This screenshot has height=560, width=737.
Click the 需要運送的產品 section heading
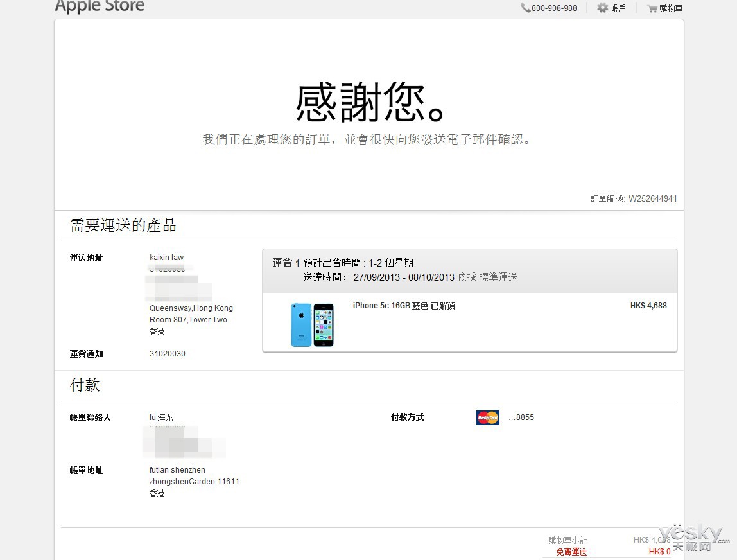tap(123, 225)
